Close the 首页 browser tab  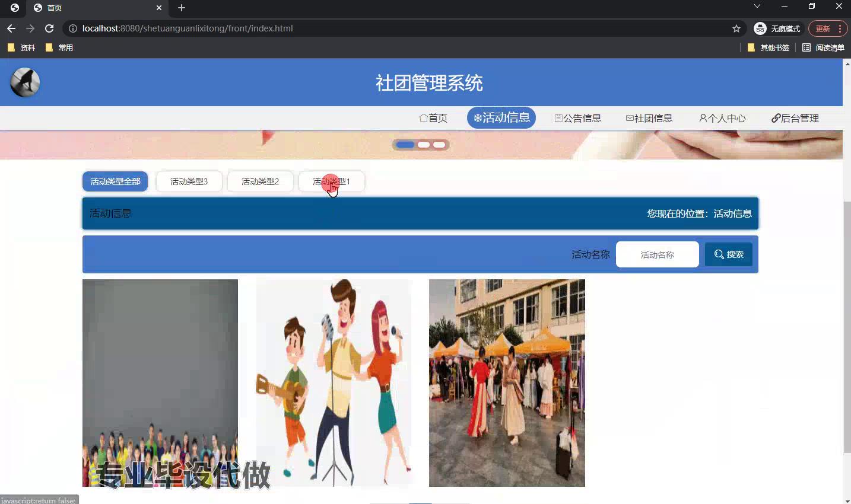click(159, 8)
